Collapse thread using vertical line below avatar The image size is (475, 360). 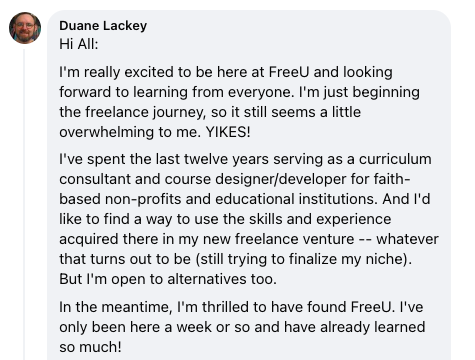[x=24, y=204]
